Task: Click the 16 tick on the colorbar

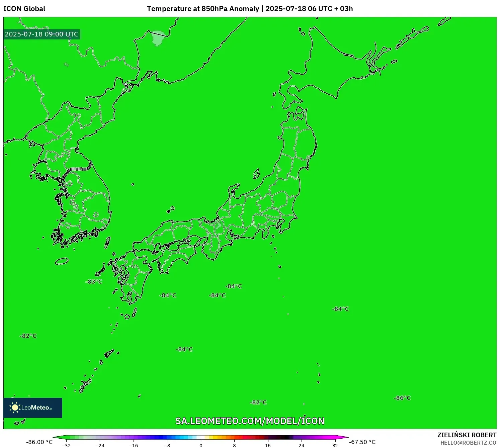Action: (268, 445)
